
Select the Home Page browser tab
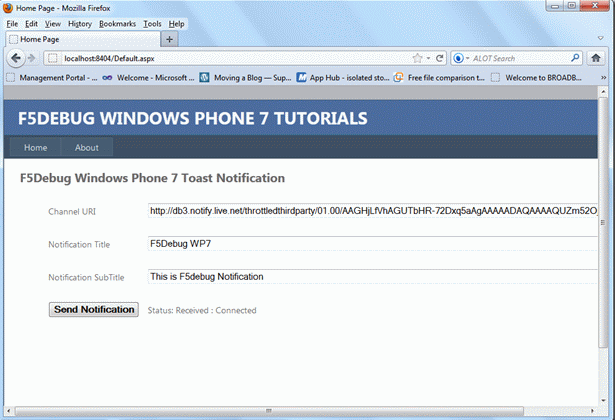coord(83,39)
